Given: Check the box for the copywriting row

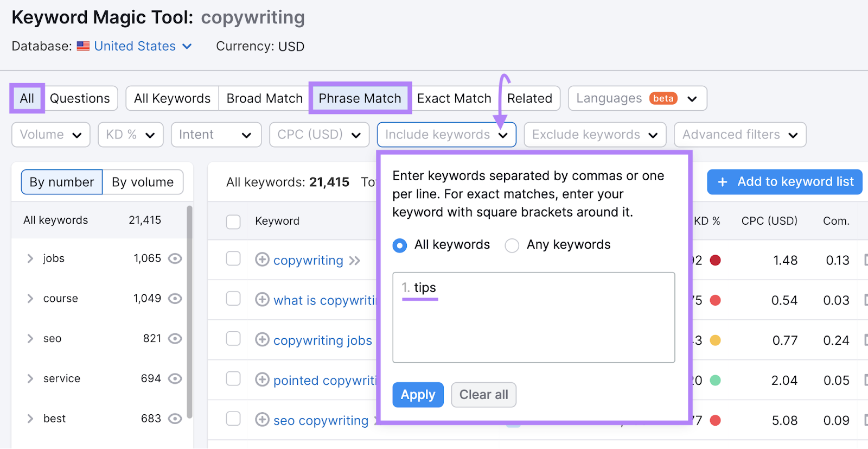Looking at the screenshot, I should [233, 258].
